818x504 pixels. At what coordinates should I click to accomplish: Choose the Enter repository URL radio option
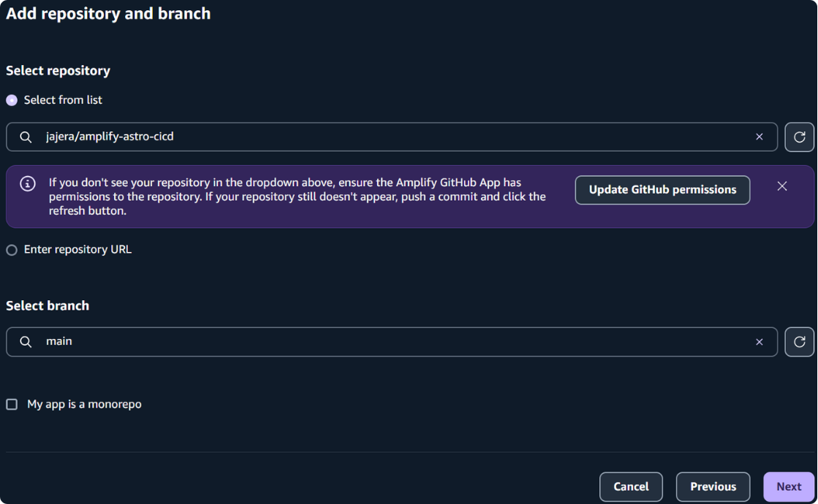coord(12,251)
